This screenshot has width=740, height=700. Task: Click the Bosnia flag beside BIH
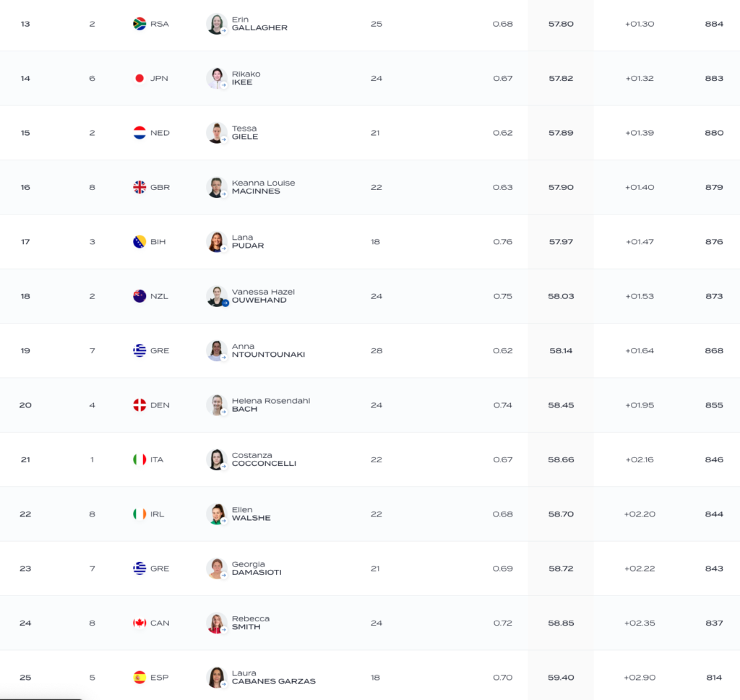click(x=139, y=241)
